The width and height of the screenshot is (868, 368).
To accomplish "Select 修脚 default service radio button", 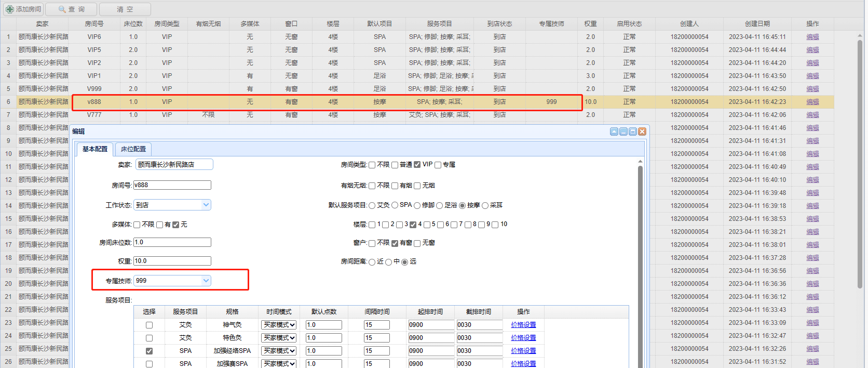I will click(417, 206).
